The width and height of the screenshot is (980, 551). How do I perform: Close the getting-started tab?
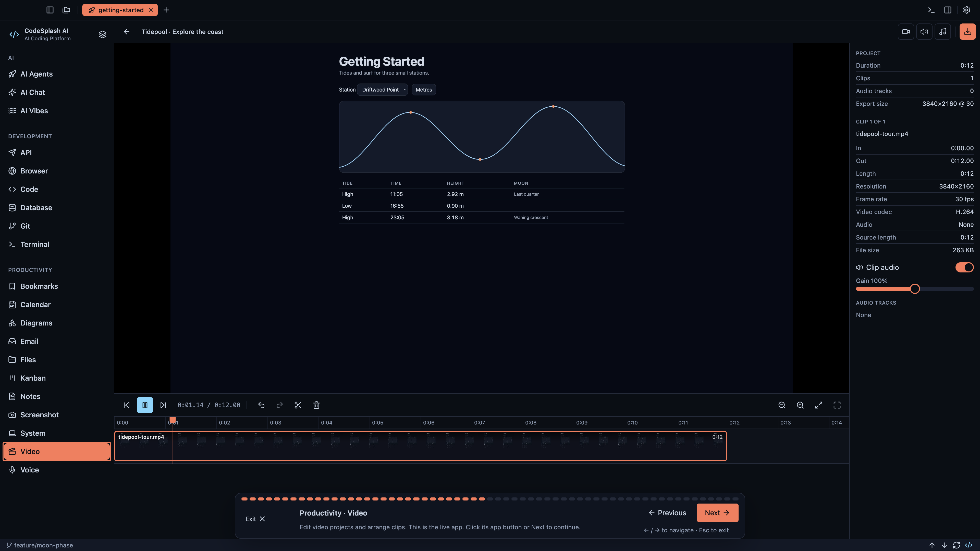(151, 10)
